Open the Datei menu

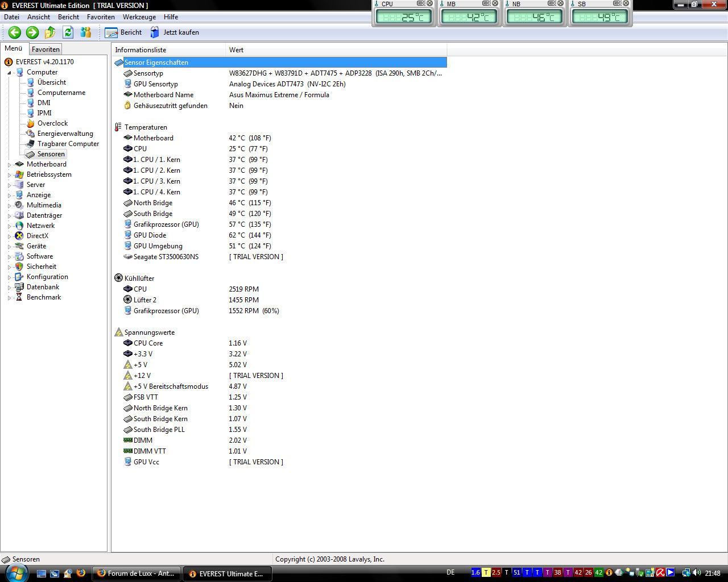(x=11, y=17)
